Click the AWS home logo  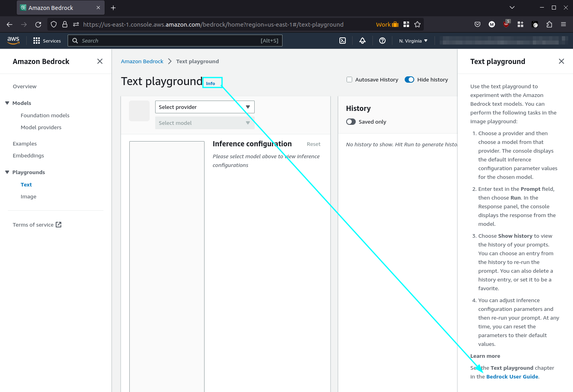[13, 40]
